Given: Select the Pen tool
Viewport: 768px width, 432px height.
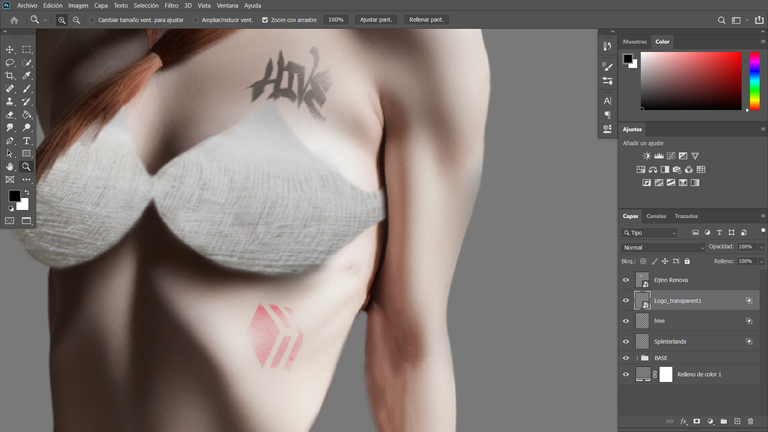Looking at the screenshot, I should [10, 141].
